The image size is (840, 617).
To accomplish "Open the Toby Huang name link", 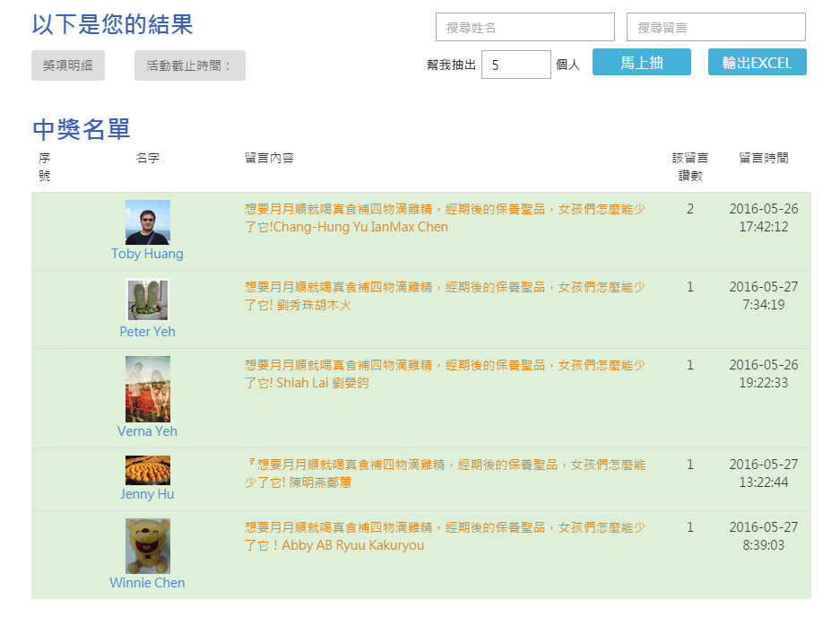I will (x=147, y=254).
